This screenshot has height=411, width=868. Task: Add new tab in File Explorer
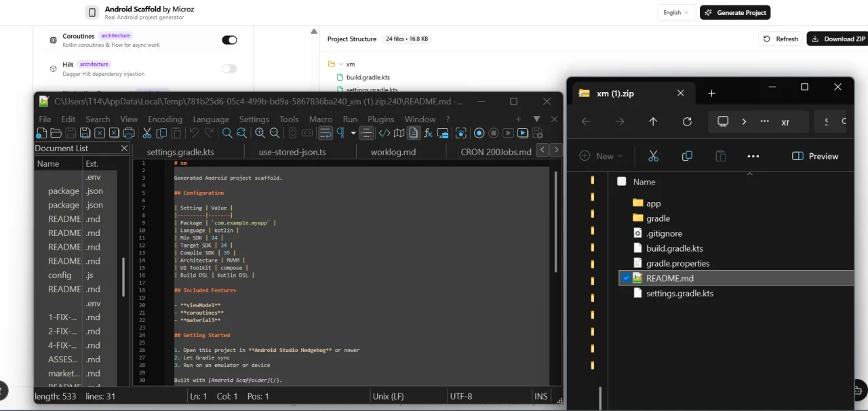coord(711,94)
